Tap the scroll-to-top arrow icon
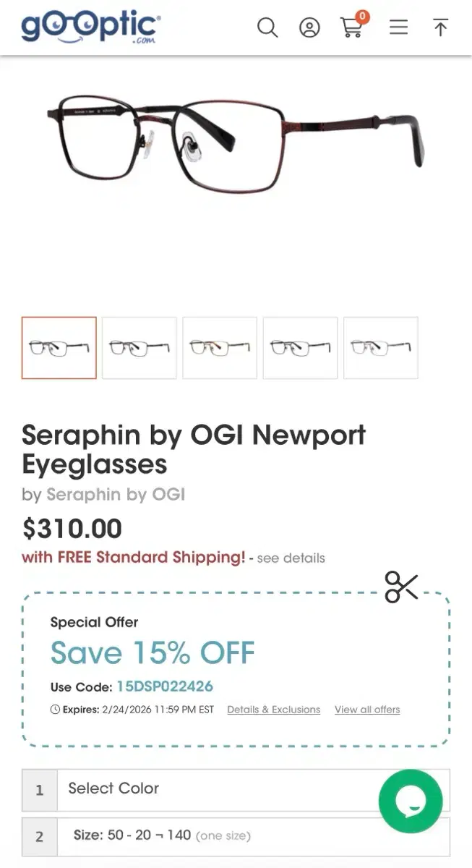The width and height of the screenshot is (472, 868). click(x=440, y=27)
